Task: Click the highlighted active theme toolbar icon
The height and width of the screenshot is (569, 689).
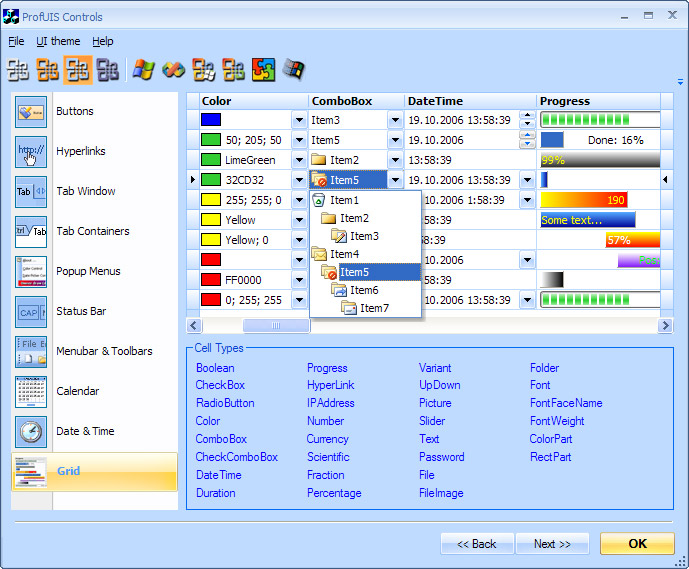Action: pyautogui.click(x=78, y=70)
